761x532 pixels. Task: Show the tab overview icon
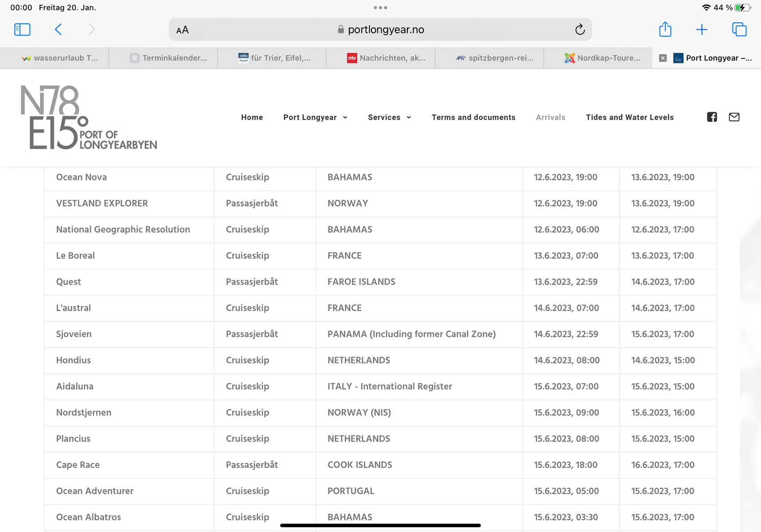click(739, 30)
